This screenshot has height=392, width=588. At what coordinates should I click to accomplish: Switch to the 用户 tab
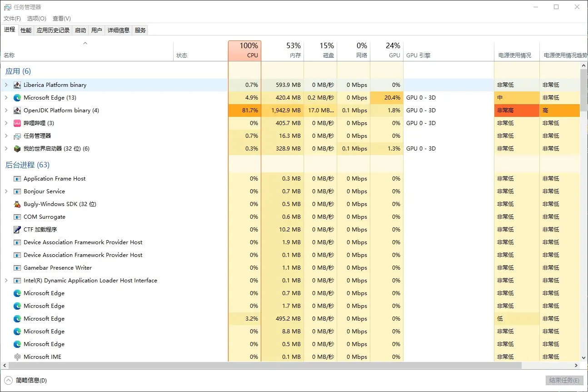click(x=97, y=30)
